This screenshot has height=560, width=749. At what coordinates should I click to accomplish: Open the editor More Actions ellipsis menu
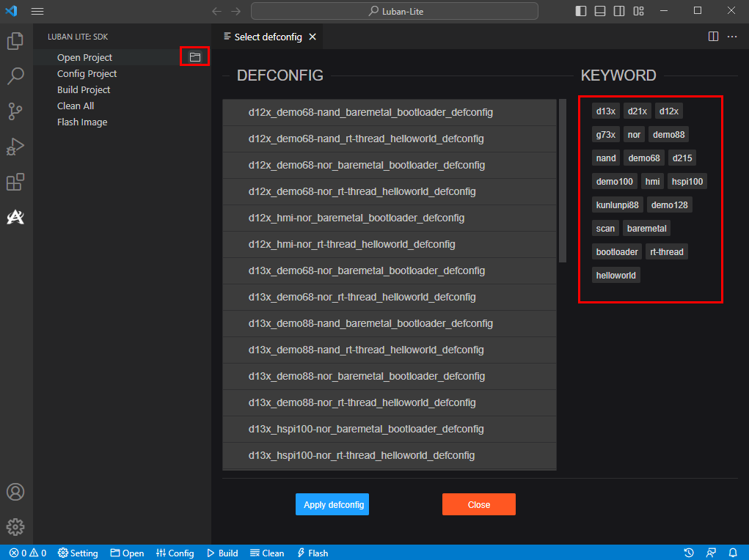[732, 37]
